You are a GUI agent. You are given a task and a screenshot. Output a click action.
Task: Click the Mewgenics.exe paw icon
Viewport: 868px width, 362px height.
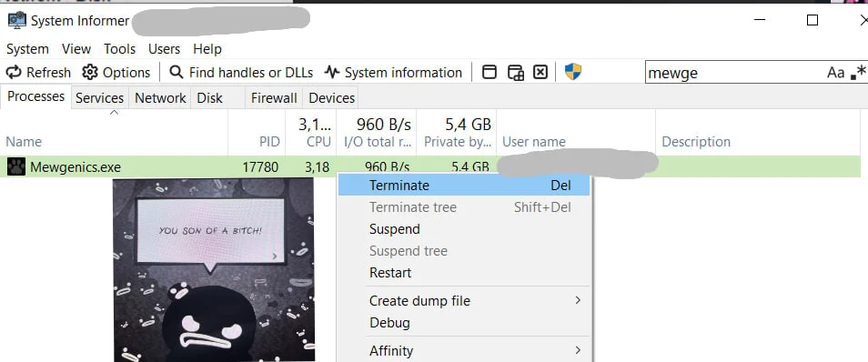coord(16,166)
